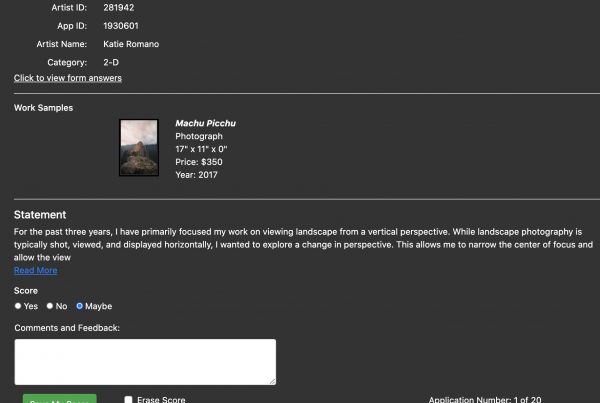
Task: Click the 'Yes' label text next to radio
Action: [31, 307]
